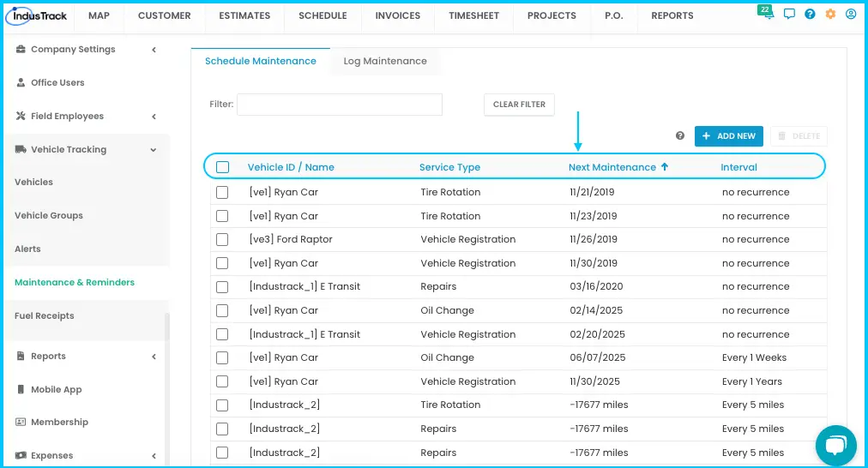868x468 pixels.
Task: Click the sort arrow next to Next Maintenance
Action: [665, 166]
